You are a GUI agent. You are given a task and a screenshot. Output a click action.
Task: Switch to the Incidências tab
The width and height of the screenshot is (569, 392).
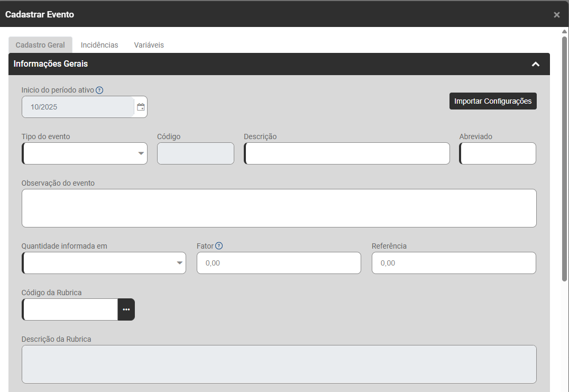[99, 45]
